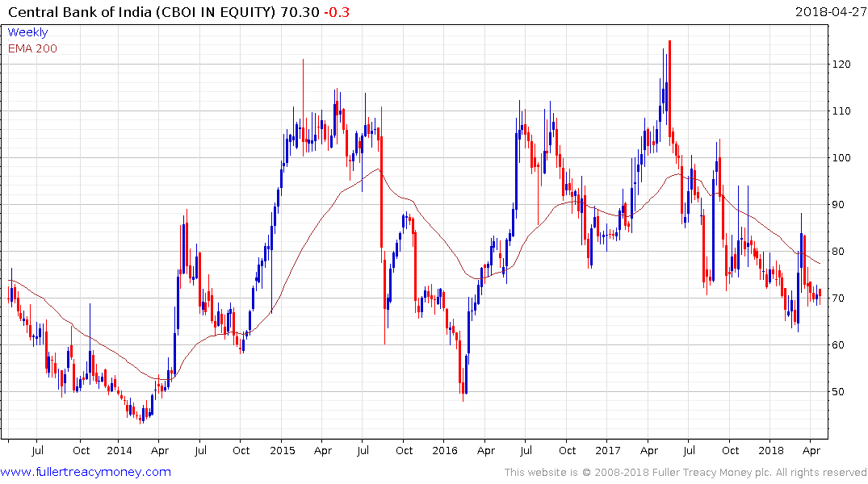Click the 2017 year label on time axis

[608, 451]
